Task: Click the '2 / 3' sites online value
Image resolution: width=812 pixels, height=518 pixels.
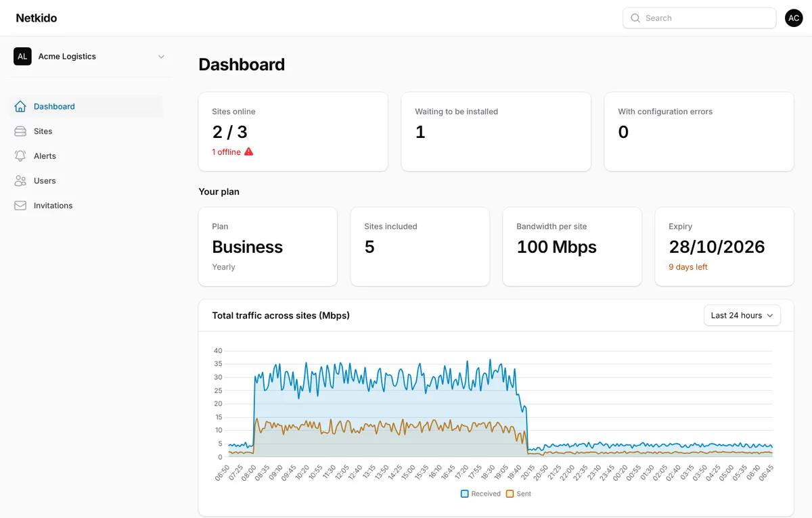Action: coord(230,132)
